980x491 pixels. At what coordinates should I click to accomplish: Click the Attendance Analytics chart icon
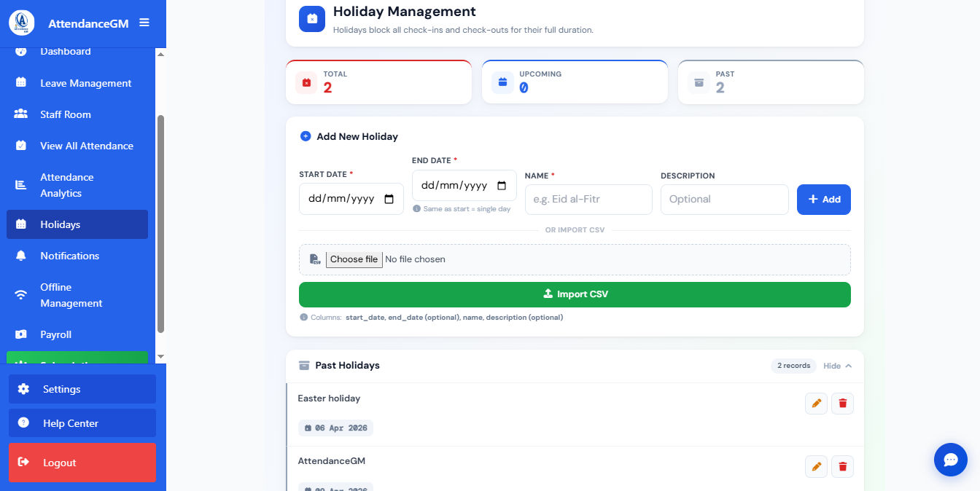(x=21, y=185)
